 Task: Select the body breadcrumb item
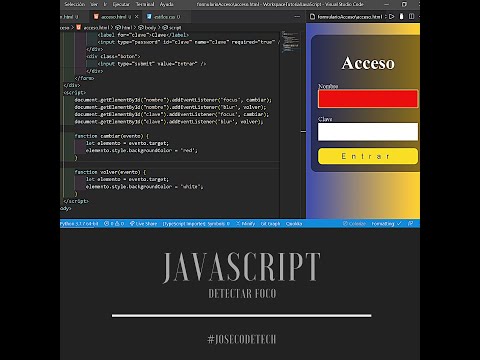coord(147,28)
